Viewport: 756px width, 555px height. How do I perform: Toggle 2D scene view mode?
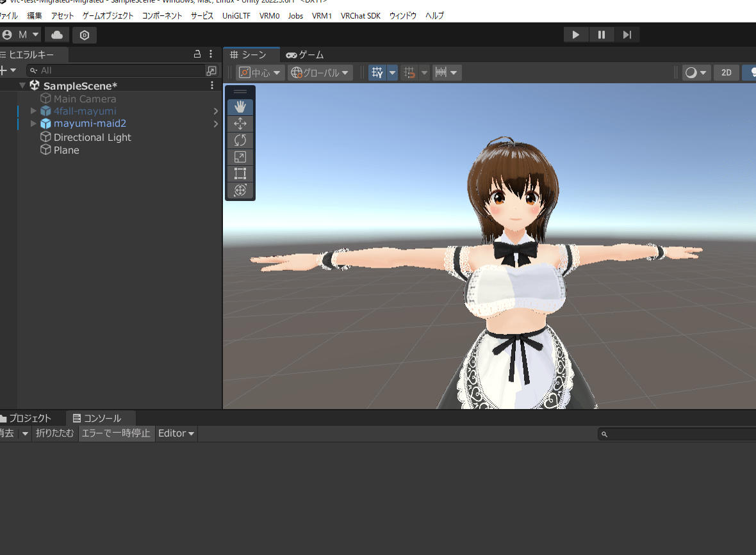[726, 73]
